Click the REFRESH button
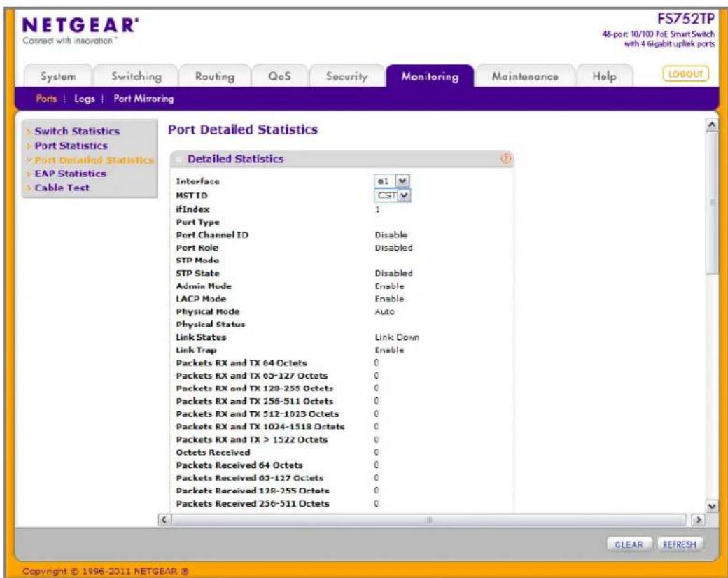This screenshot has height=578, width=728. 680,544
